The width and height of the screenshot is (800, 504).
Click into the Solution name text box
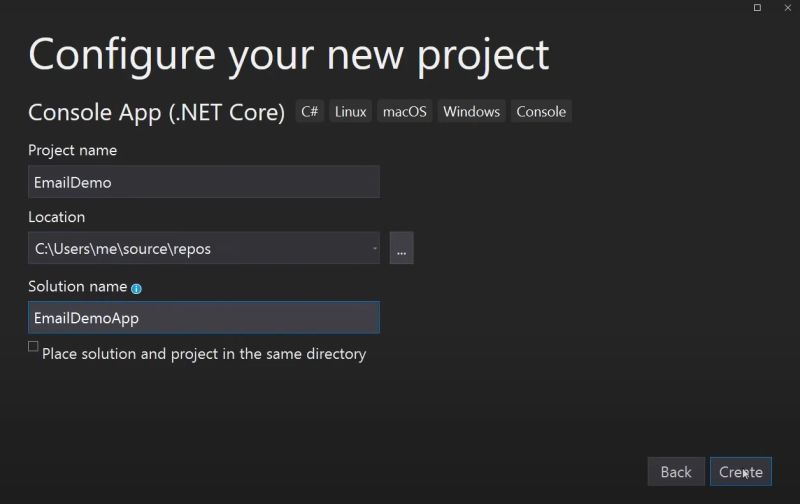(204, 318)
